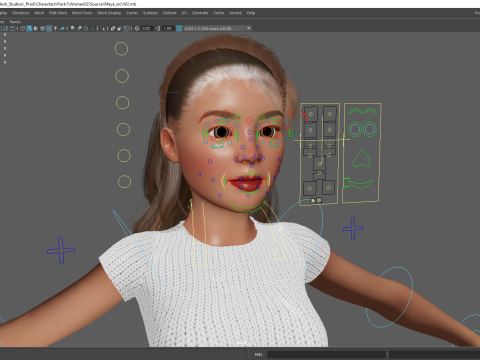Open the Mesh Tools menu
This screenshot has height=360, width=480.
[82, 13]
